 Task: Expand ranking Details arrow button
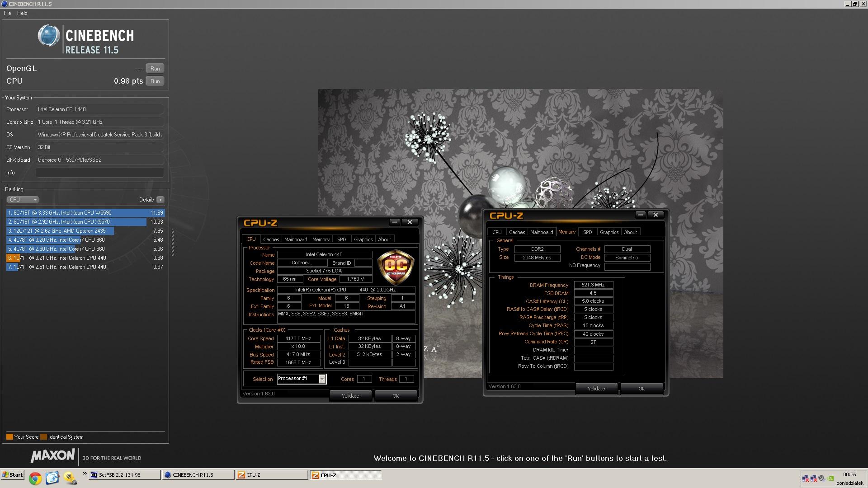point(160,200)
